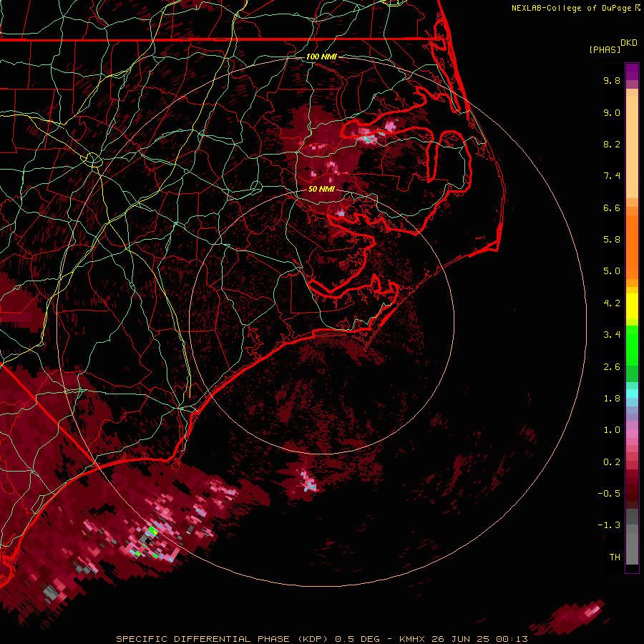The height and width of the screenshot is (644, 644).
Task: Click the 4.2 value on the color scale
Action: click(612, 303)
